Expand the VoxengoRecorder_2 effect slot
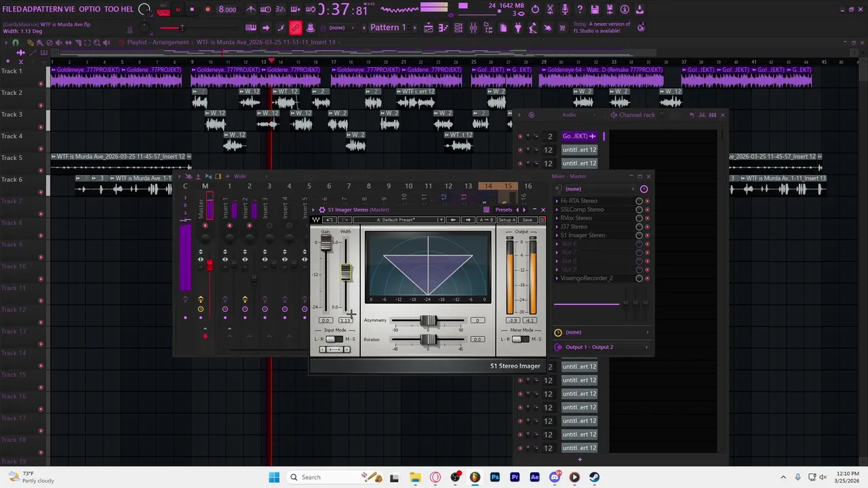 (557, 279)
